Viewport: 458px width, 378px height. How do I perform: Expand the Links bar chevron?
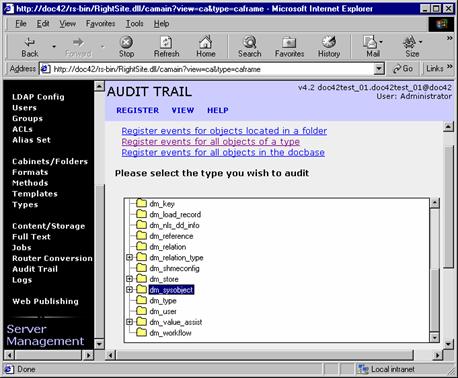coord(450,66)
